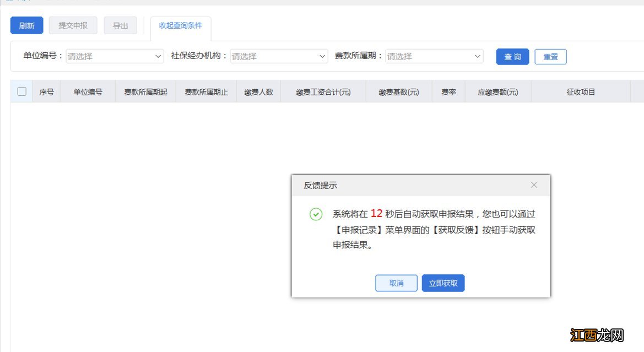Click the 刷新 (Refresh) button
The image size is (644, 352).
coord(26,25)
